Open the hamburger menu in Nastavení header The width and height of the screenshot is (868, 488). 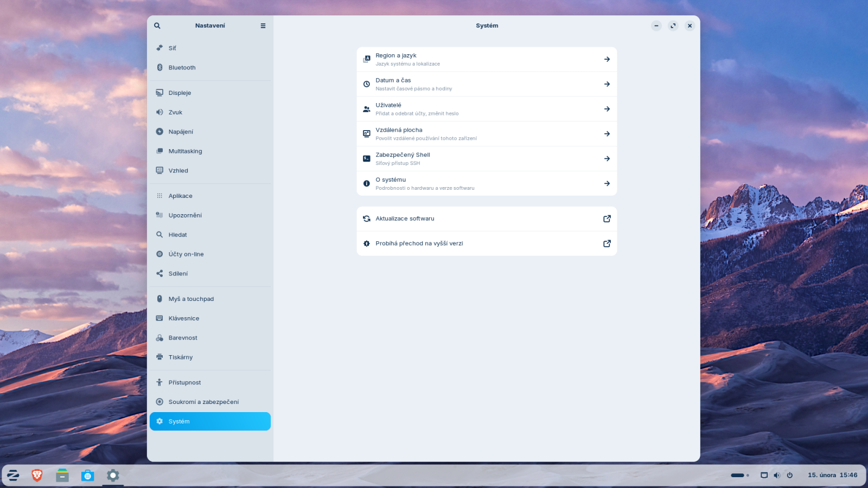tap(263, 25)
